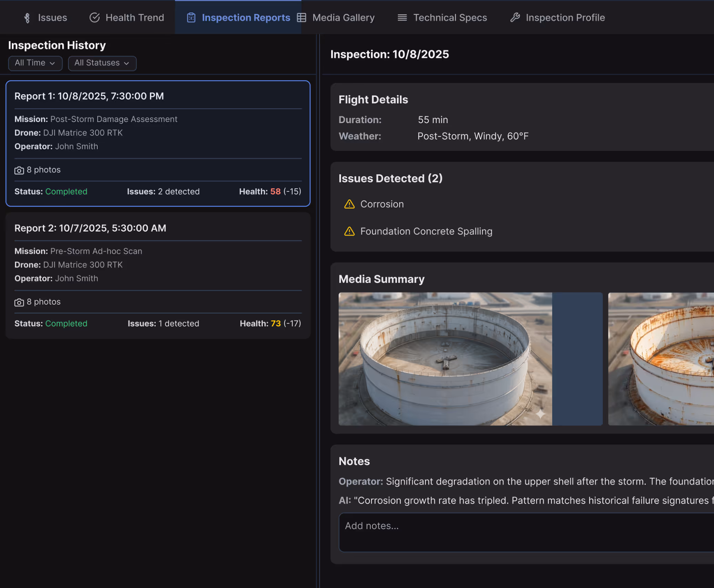The width and height of the screenshot is (714, 588).
Task: Go to the Technical Specs tab
Action: [x=442, y=18]
